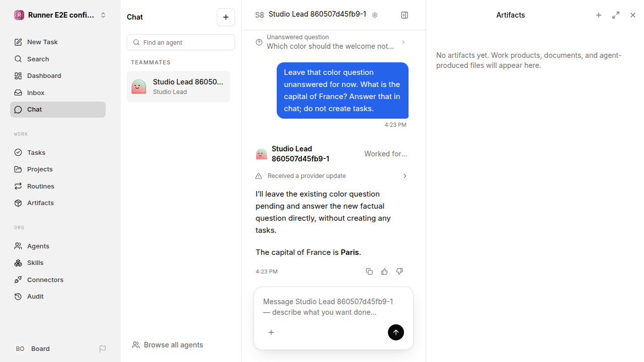Click the flag icon beside Board
The height and width of the screenshot is (362, 644).
pos(103,349)
